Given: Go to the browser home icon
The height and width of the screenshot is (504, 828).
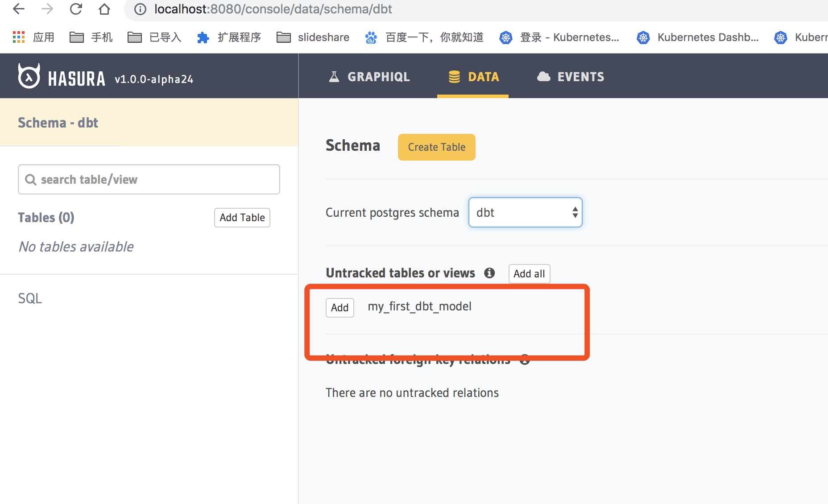Looking at the screenshot, I should point(104,9).
